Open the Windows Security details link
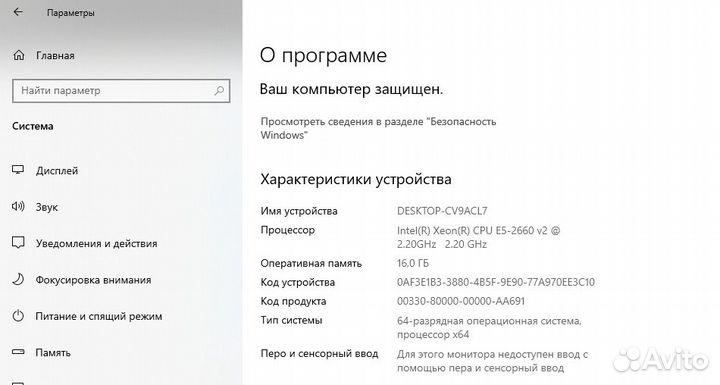The image size is (720, 385). coord(378,128)
